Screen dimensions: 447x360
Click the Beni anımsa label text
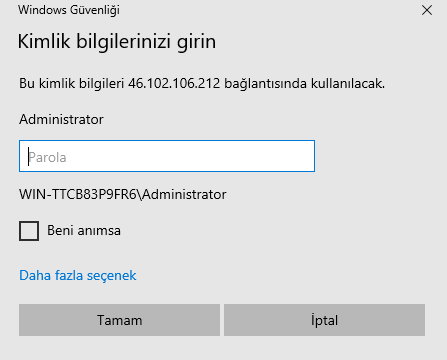pos(84,230)
